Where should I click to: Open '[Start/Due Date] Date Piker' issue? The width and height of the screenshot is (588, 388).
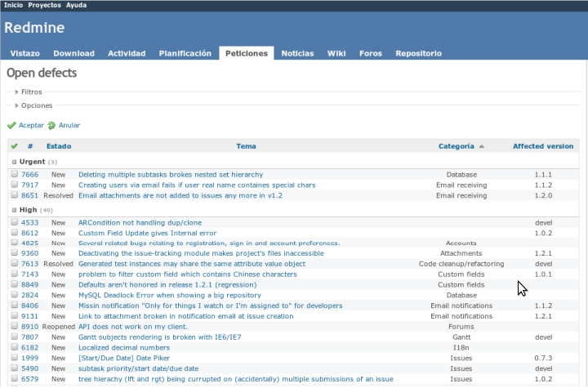click(x=124, y=359)
